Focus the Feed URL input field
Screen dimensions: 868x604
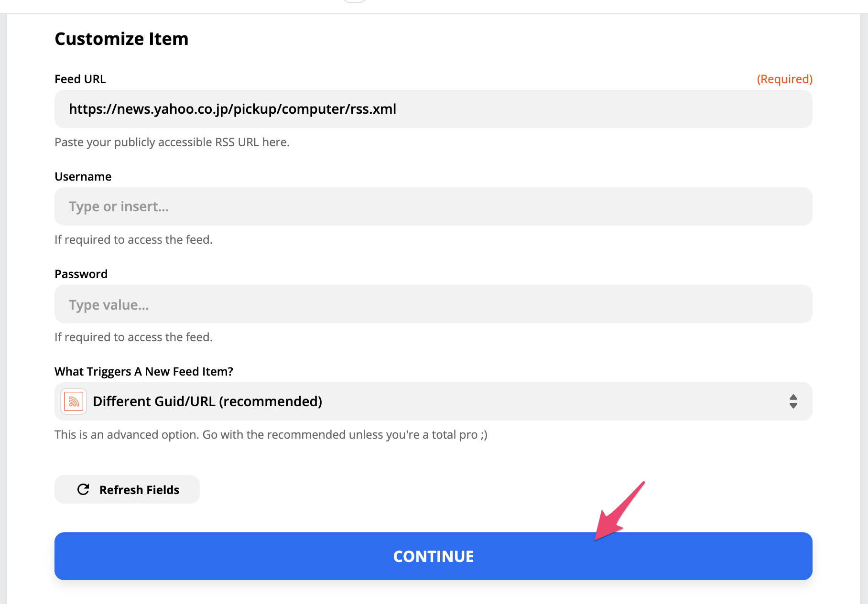point(433,109)
